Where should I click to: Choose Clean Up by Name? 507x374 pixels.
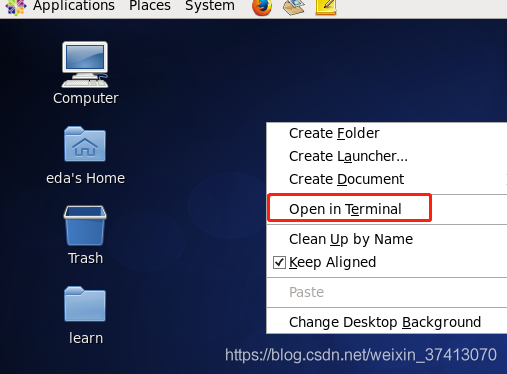[387, 239]
